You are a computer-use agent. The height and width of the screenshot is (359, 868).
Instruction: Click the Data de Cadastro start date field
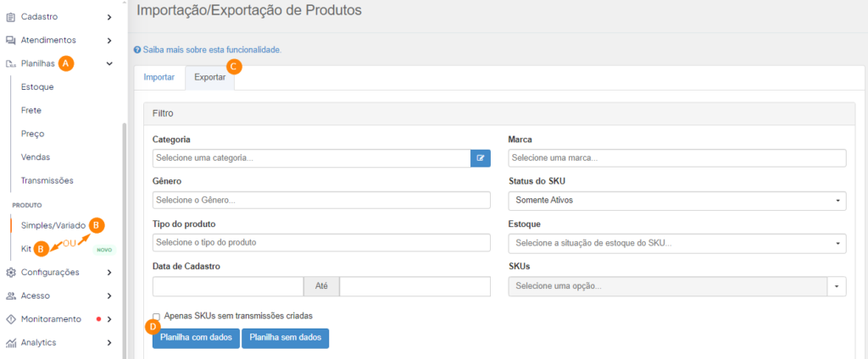[228, 286]
